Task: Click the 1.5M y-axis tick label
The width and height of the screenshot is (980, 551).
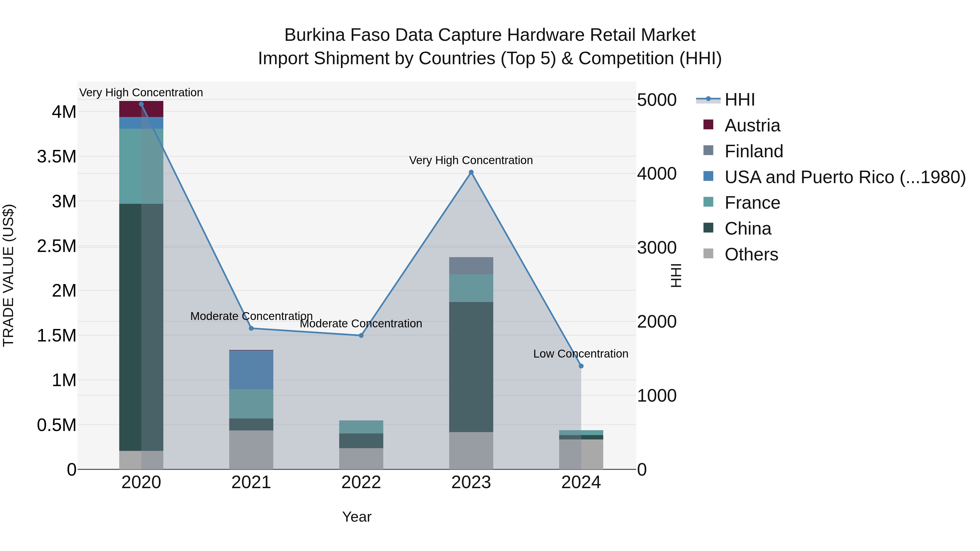Action: click(57, 335)
